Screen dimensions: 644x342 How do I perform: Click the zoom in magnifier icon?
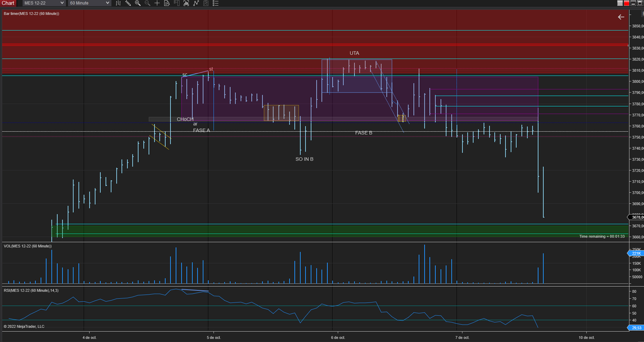pos(137,3)
